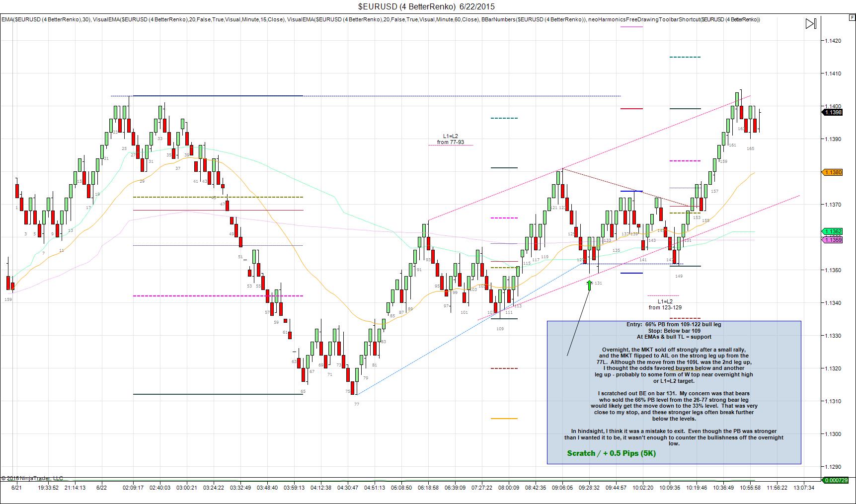Click bar number 165 label
The image size is (856, 504).
pyautogui.click(x=750, y=148)
